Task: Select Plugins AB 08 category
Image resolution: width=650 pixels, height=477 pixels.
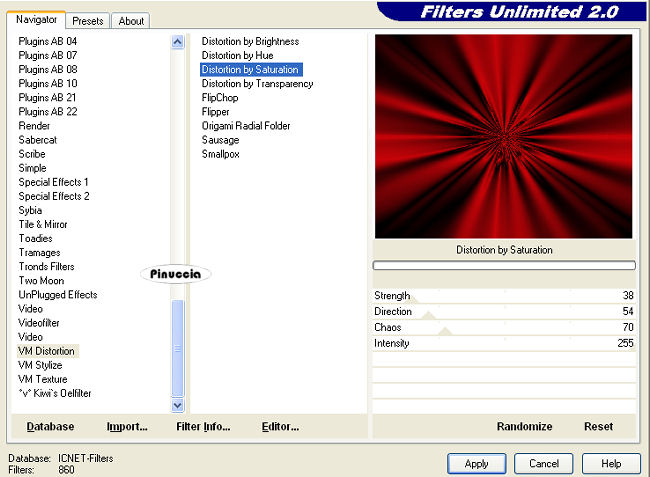Action: pos(48,70)
